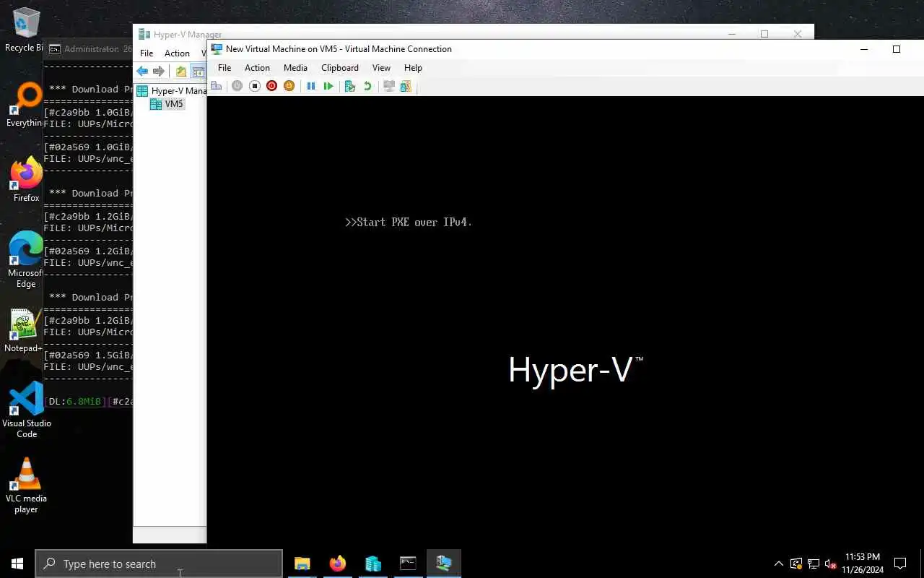Viewport: 924px width, 578px height.
Task: Maximize the Virtual Machine Connection window
Action: click(x=897, y=49)
